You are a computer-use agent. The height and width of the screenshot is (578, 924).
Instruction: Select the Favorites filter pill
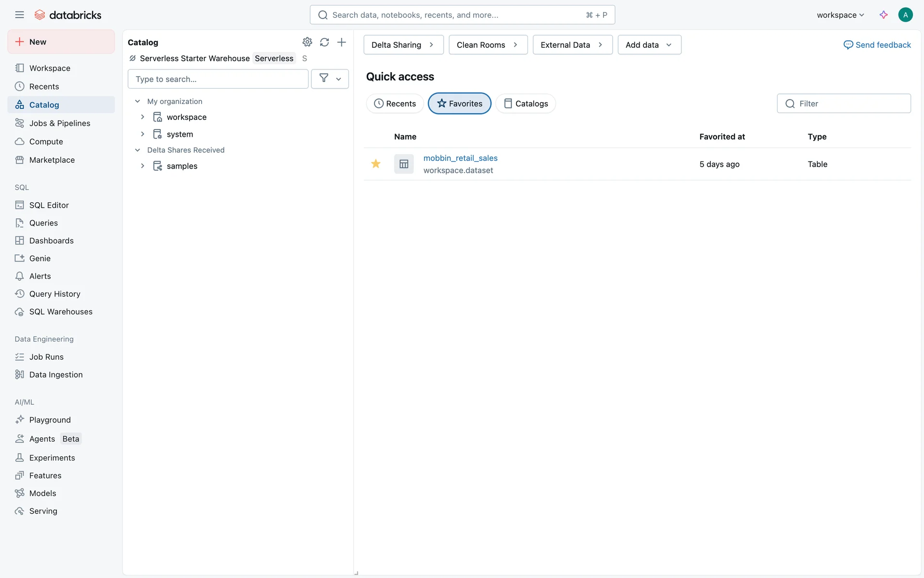click(460, 104)
